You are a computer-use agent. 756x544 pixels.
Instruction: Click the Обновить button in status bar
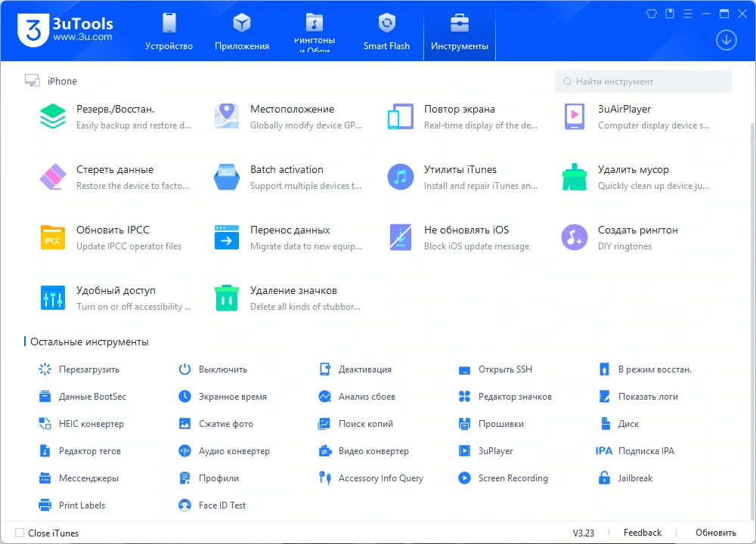(x=715, y=533)
